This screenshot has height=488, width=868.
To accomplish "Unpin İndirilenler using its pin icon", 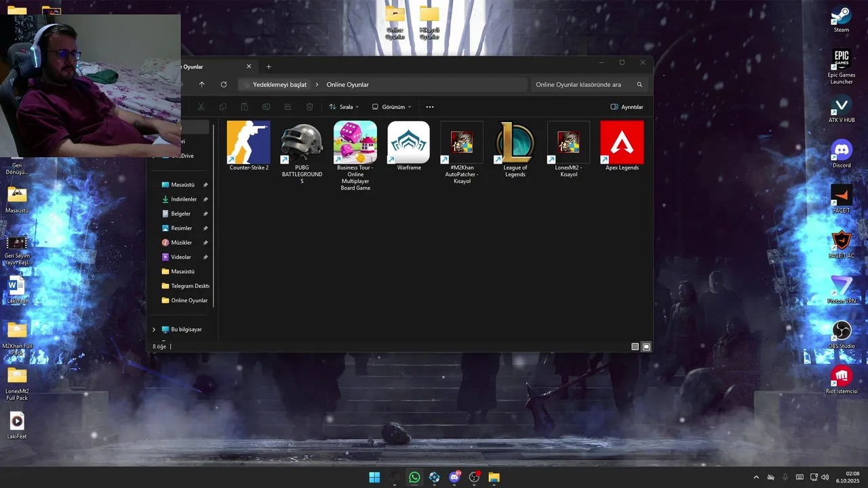I will tap(205, 199).
